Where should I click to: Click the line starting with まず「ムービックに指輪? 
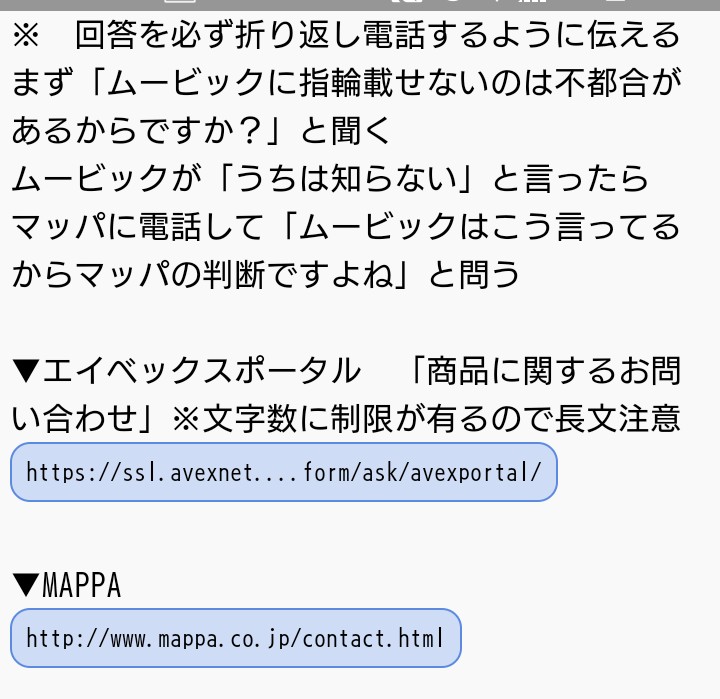coord(346,84)
